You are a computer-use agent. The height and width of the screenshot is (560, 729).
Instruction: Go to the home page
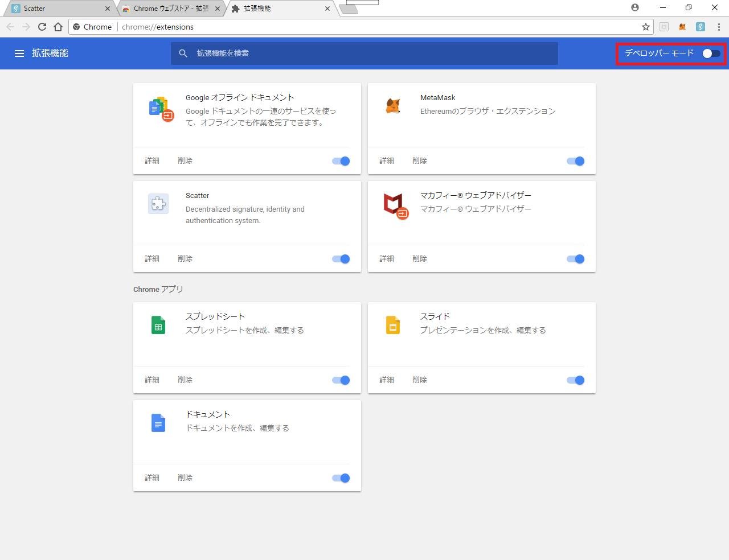[x=58, y=27]
